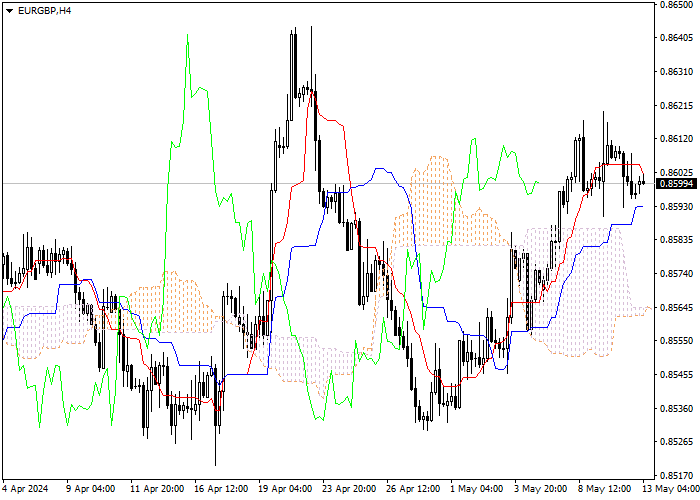Screen dimensions: 700x500
Task: Click the 9 Apr 04:00 time label
Action: [91, 489]
